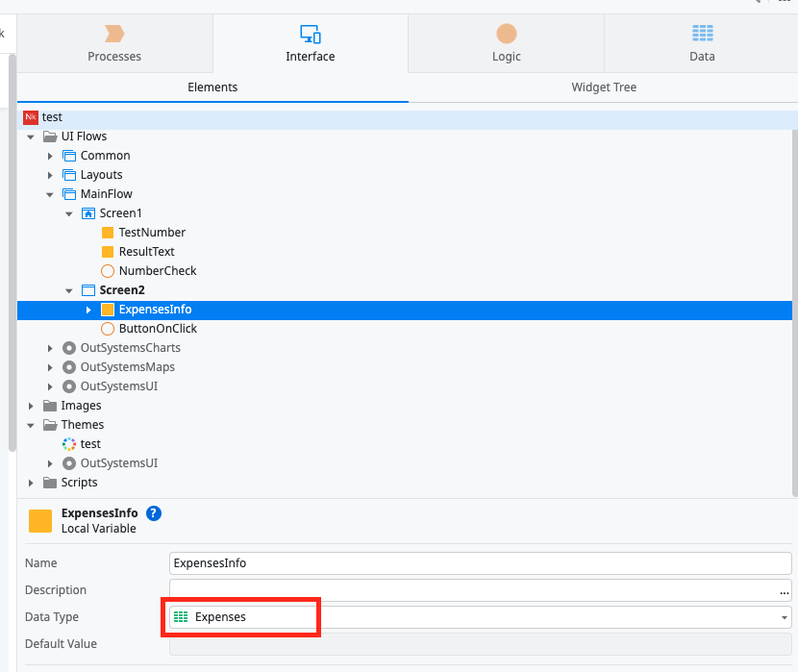Open the Logic tab
Image resolution: width=798 pixels, height=672 pixels.
point(506,44)
